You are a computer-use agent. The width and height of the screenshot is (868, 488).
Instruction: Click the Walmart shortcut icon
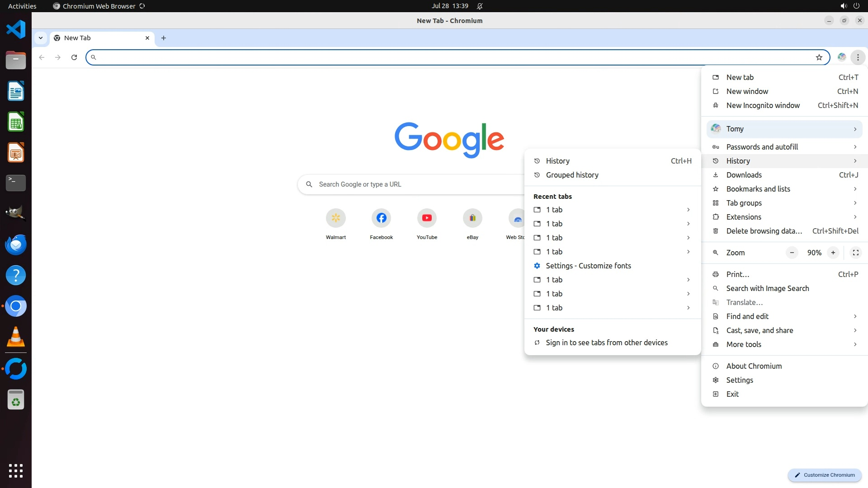[x=335, y=218]
